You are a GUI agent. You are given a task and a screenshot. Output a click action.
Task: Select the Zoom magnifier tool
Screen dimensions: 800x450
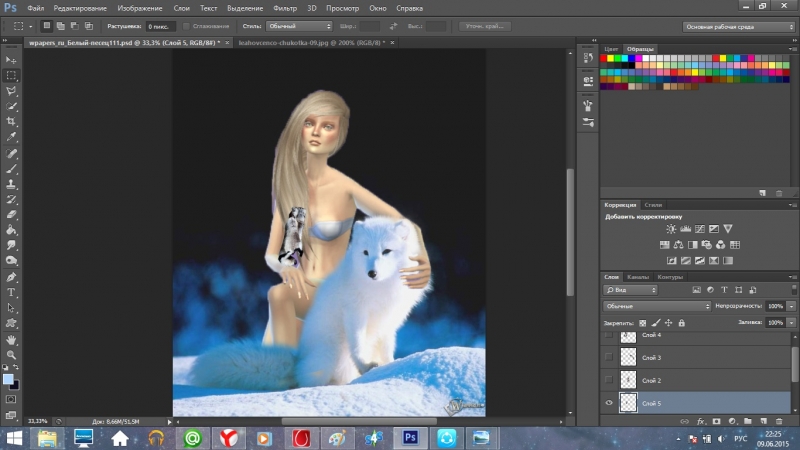coord(11,355)
